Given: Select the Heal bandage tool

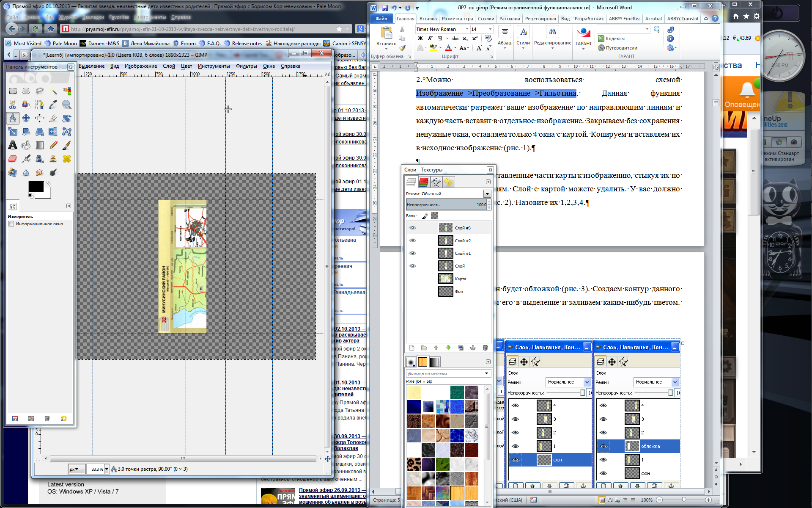Looking at the screenshot, I should point(67,159).
